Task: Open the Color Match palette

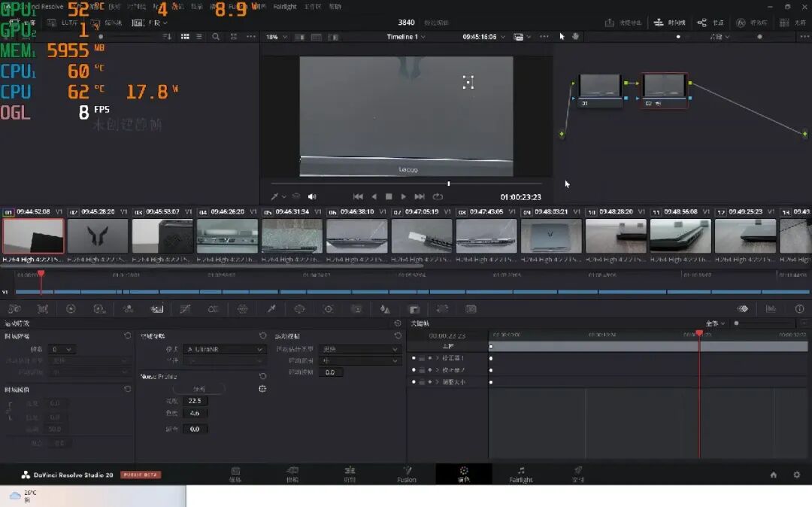Action: [x=42, y=309]
